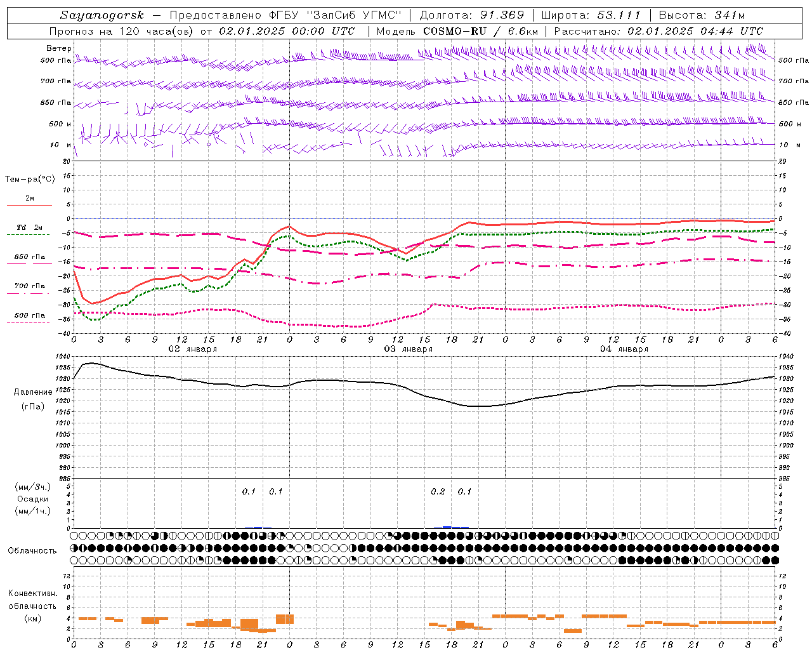Click the Долгота: 91.369 value
The image size is (812, 650).
pyautogui.click(x=472, y=15)
